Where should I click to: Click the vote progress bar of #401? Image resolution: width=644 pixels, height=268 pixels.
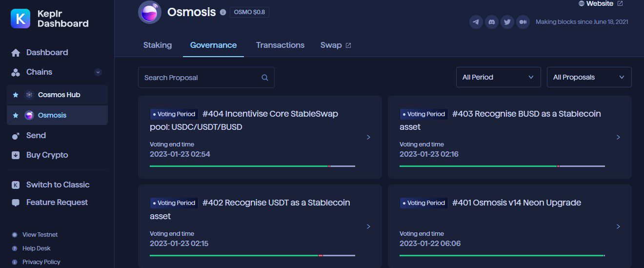pos(502,255)
